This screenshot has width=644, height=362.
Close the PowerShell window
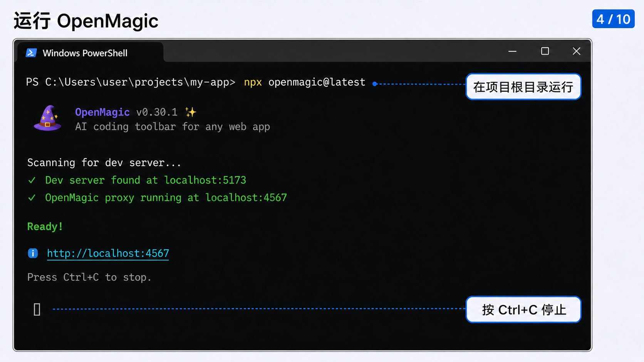(x=576, y=51)
